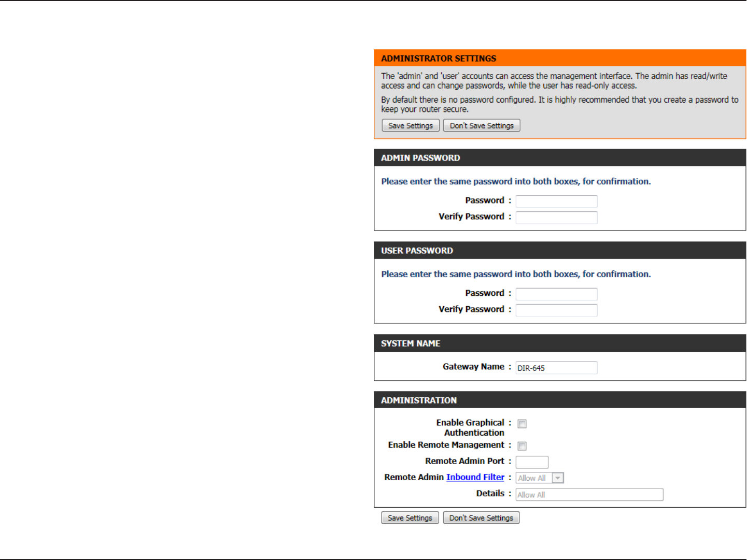
Task: Click the bottom Don't Save Settings button
Action: [x=481, y=518]
